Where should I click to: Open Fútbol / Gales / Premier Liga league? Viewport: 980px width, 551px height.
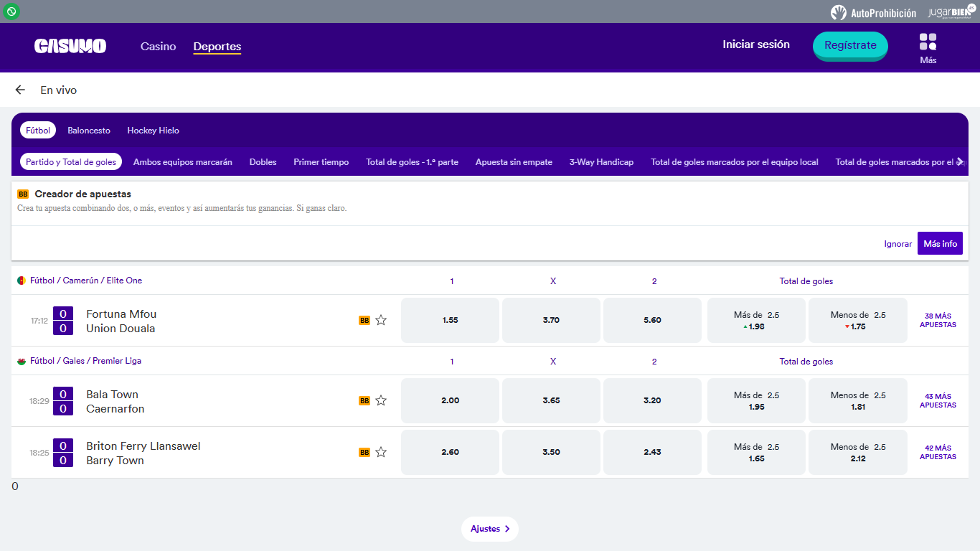tap(85, 361)
